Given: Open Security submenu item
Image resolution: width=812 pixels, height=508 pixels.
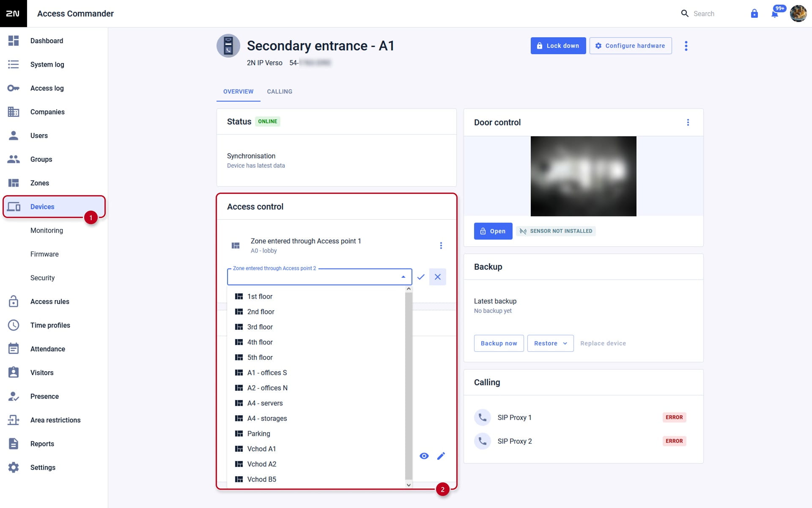Looking at the screenshot, I should coord(42,278).
